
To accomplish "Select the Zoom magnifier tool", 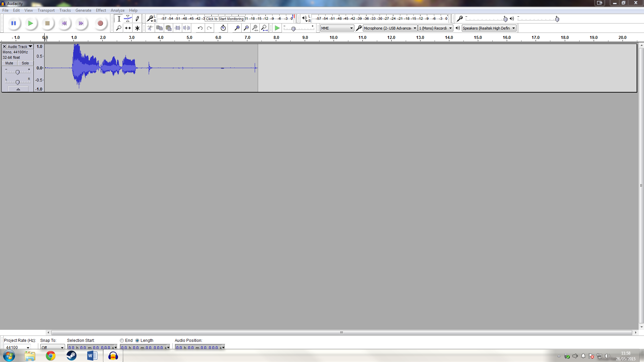I will (x=119, y=28).
